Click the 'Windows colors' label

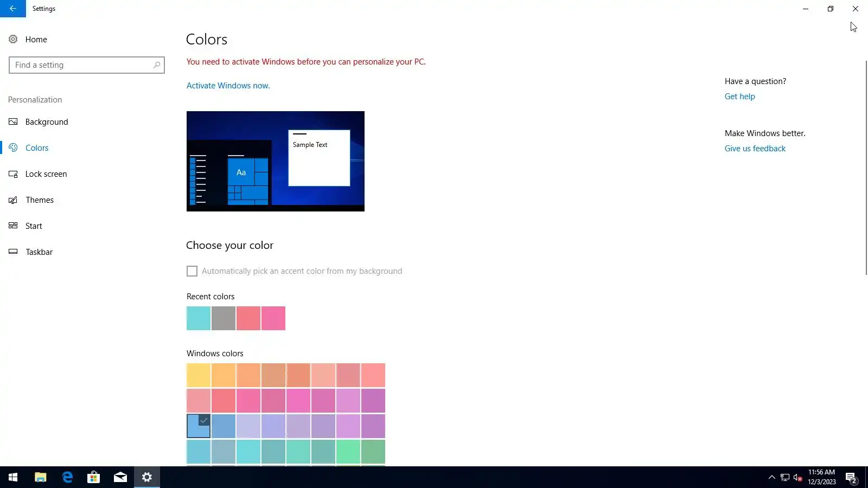click(x=215, y=354)
